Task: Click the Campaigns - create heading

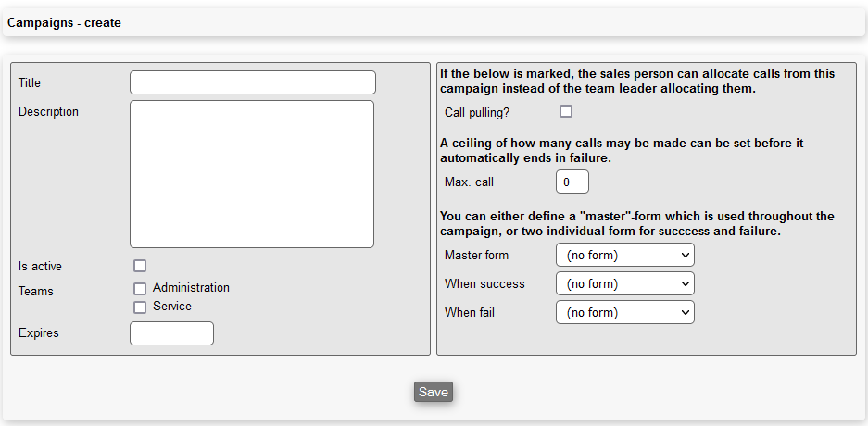Action: coord(64,22)
